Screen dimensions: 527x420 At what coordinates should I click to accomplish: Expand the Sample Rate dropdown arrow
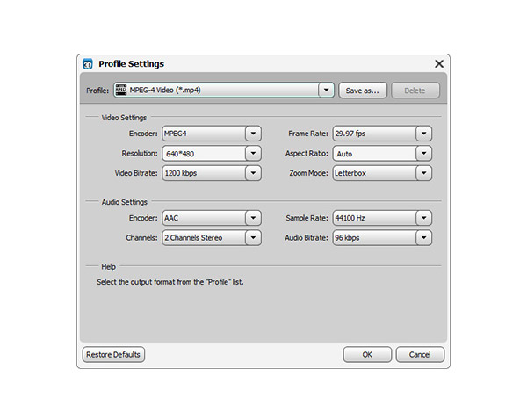point(424,218)
